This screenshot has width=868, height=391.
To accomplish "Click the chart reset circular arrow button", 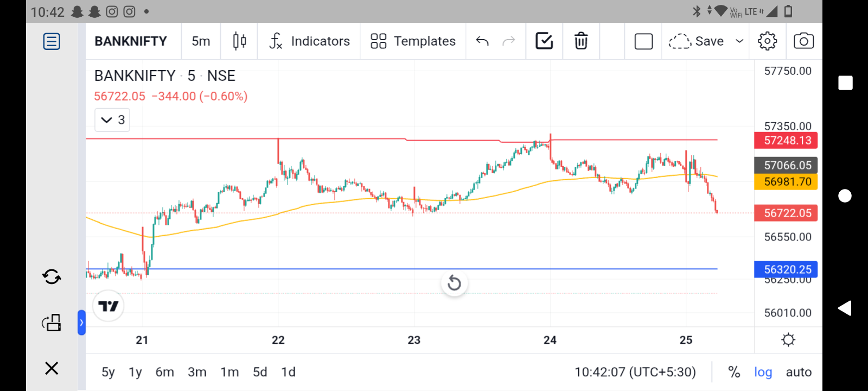I will [x=455, y=283].
